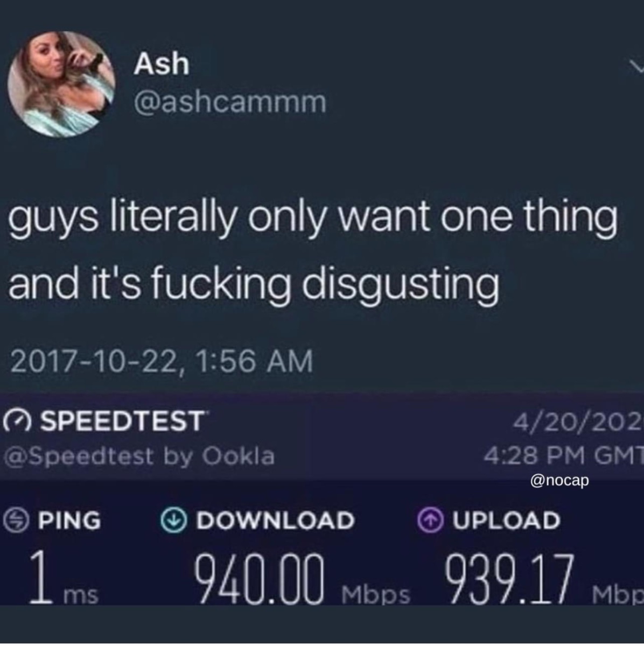
Task: Open Ash's profile picture
Action: 62,84
